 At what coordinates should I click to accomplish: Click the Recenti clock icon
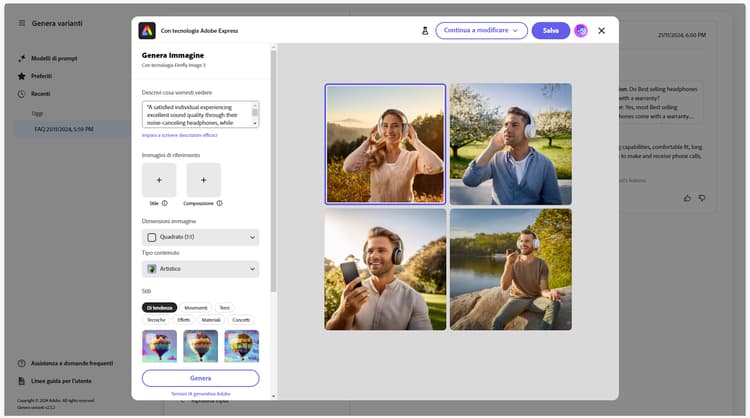pyautogui.click(x=22, y=94)
